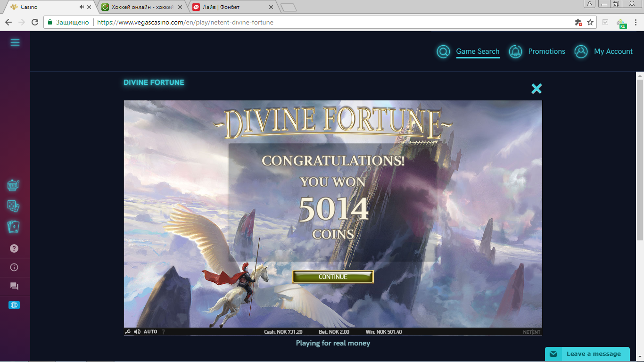Mute the Casino tab audio
Screen dimensions: 644x362
click(x=82, y=7)
